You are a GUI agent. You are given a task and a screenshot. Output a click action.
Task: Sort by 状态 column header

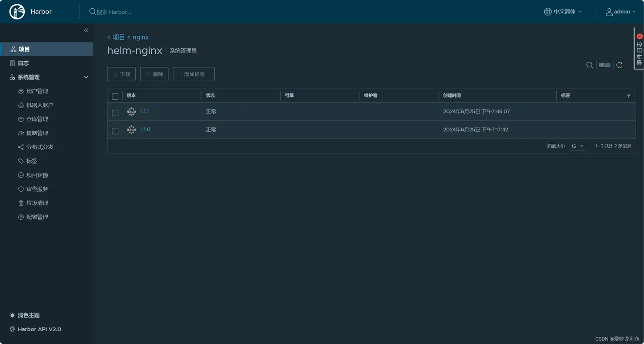[210, 95]
